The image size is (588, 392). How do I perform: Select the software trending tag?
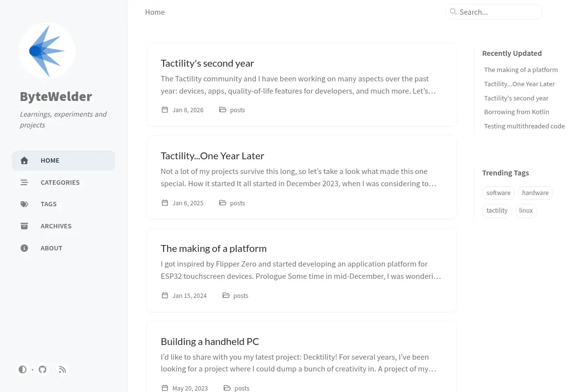(498, 193)
